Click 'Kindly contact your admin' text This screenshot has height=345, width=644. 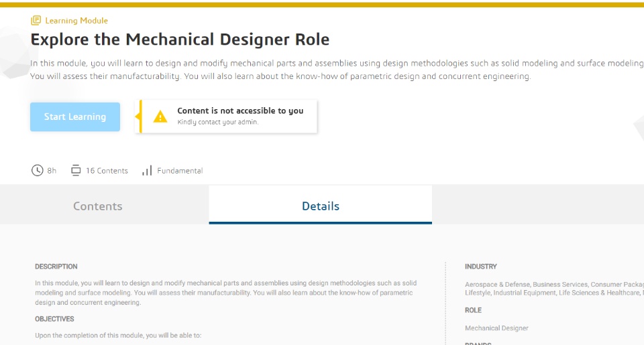coord(217,123)
